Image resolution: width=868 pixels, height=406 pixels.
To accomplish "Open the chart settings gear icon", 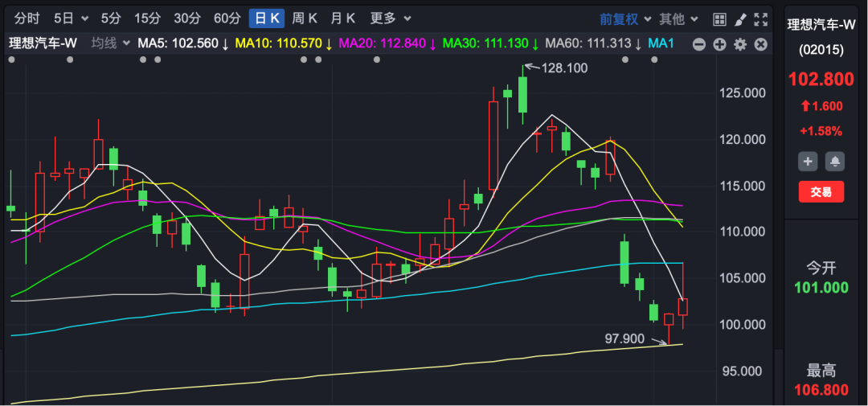I will point(740,45).
